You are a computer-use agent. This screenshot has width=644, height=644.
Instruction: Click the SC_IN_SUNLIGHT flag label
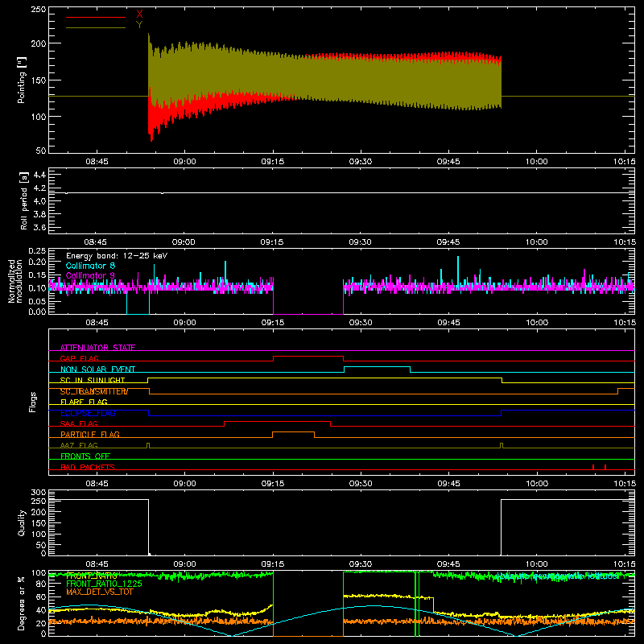tap(93, 380)
